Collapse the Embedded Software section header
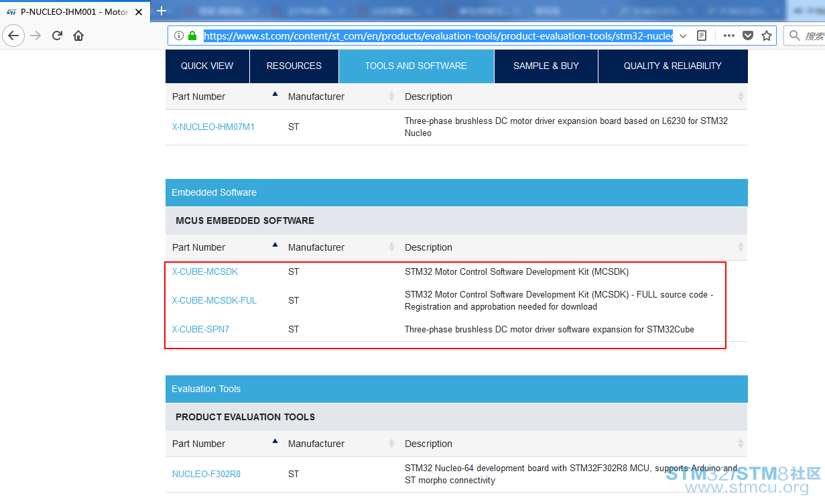 tap(456, 192)
